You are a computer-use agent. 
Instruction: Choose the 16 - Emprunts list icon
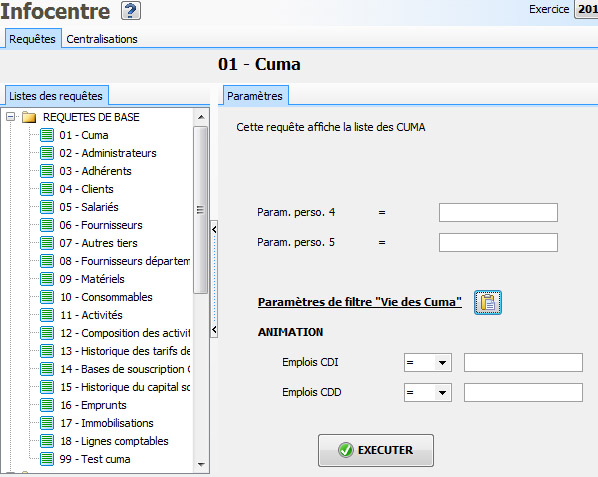47,405
